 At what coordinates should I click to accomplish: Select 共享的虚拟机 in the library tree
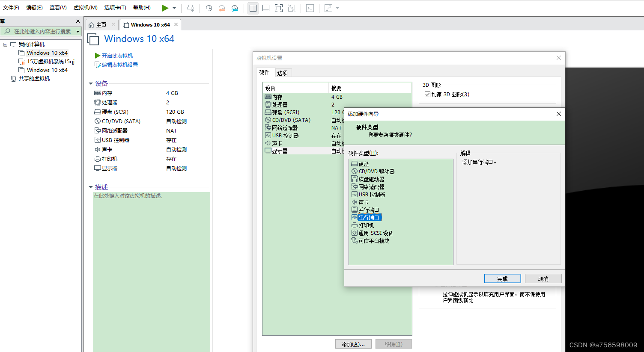coord(34,79)
